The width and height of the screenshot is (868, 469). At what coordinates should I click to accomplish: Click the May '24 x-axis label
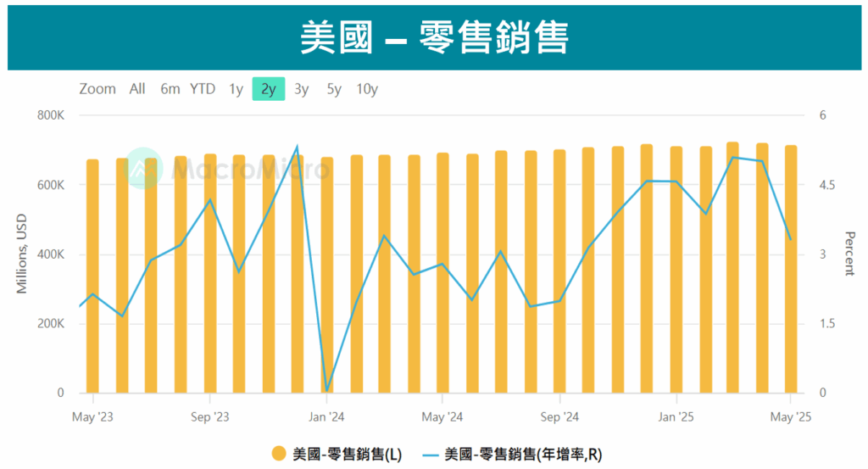point(442,417)
